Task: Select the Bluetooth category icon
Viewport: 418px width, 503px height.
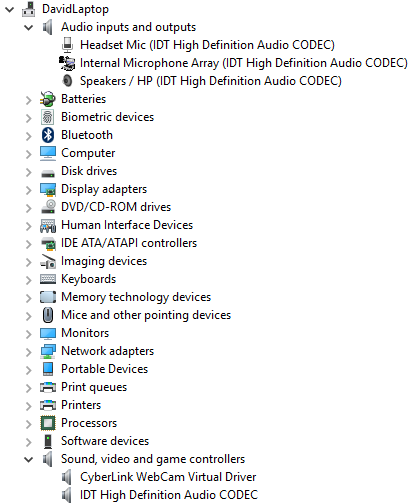Action: click(48, 135)
